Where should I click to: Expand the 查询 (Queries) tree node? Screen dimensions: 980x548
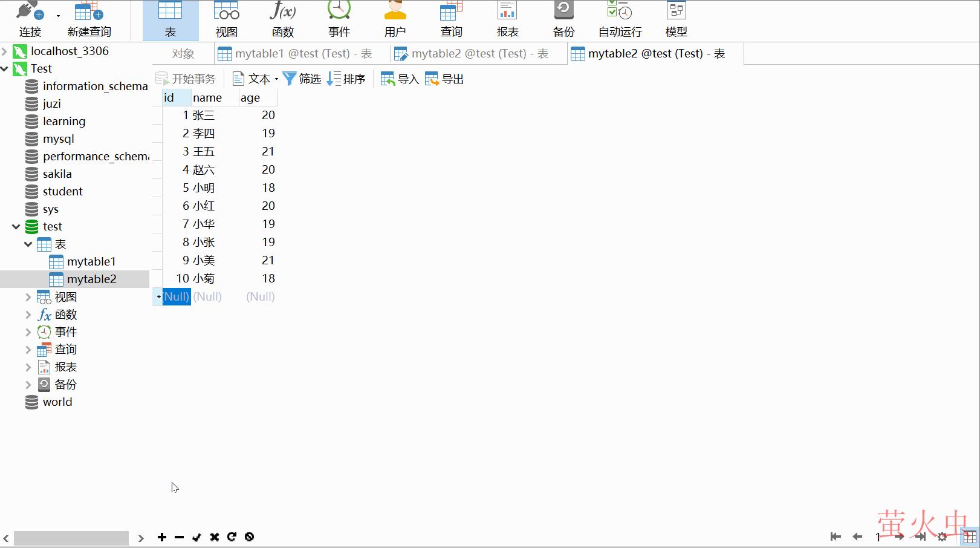tap(28, 349)
